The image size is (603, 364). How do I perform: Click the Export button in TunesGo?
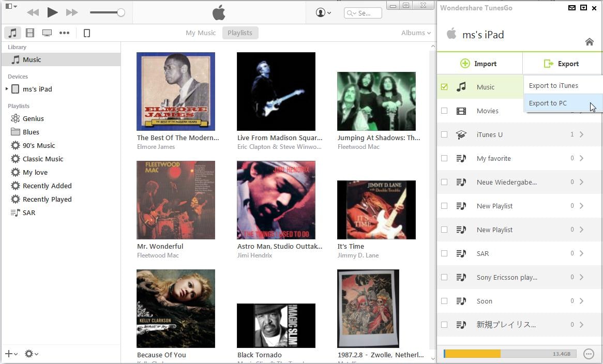(x=562, y=64)
